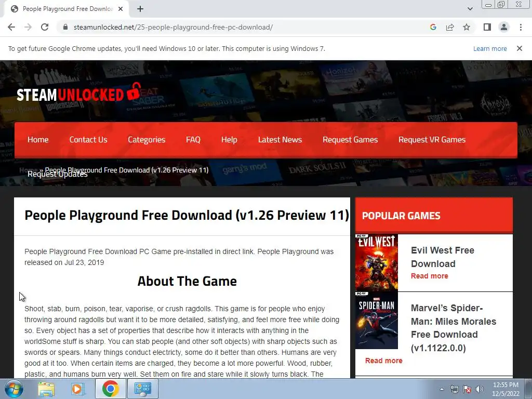Open Windows Explorer from taskbar

point(46,389)
